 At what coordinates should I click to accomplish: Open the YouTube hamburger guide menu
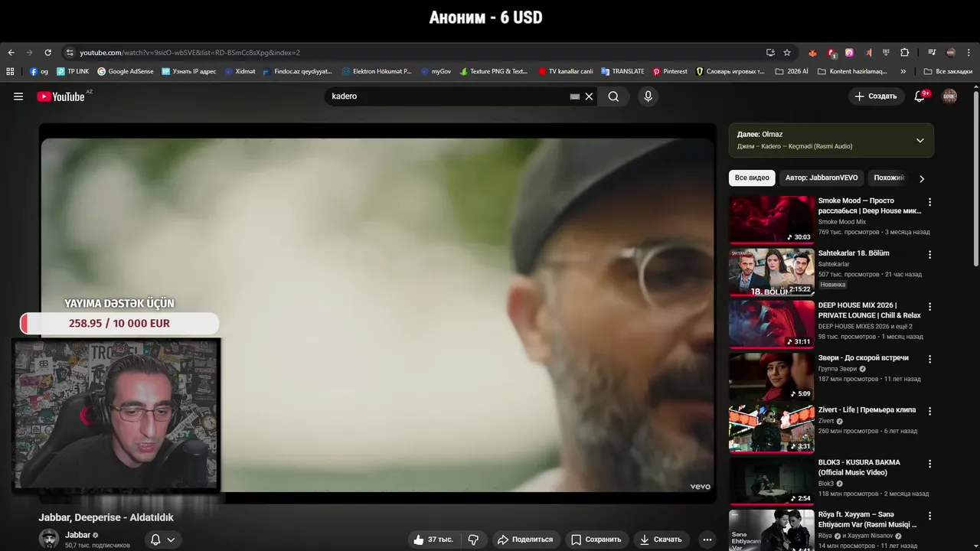[x=18, y=96]
